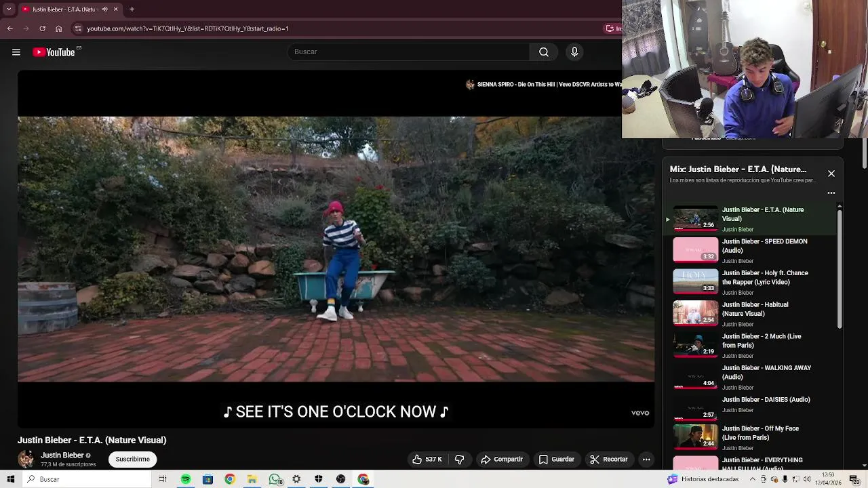Open File Explorer from taskbar
The width and height of the screenshot is (868, 488).
point(252,479)
